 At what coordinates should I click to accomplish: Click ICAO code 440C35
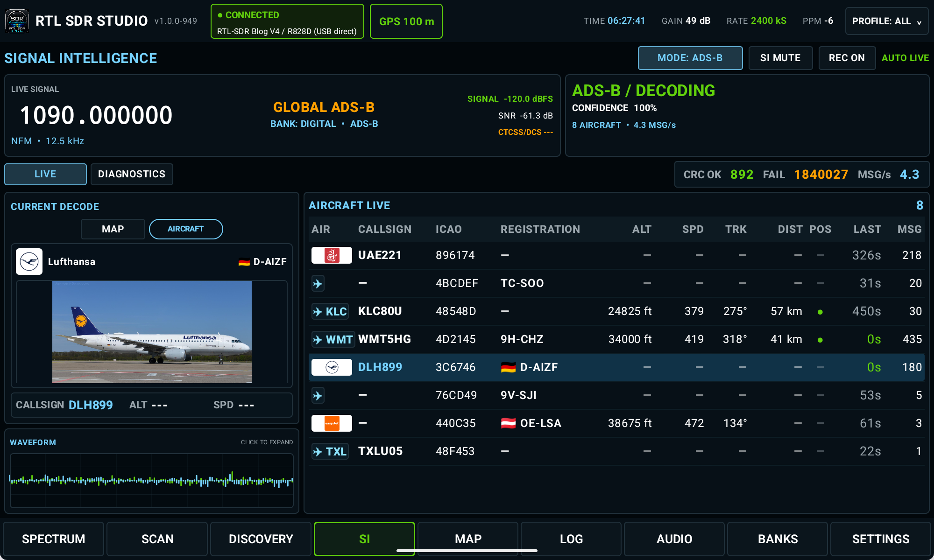[455, 423]
